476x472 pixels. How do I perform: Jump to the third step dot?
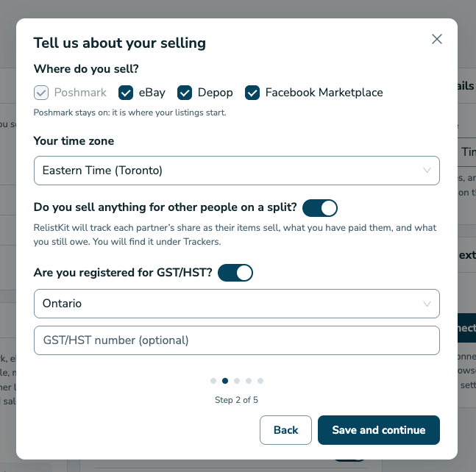[237, 381]
